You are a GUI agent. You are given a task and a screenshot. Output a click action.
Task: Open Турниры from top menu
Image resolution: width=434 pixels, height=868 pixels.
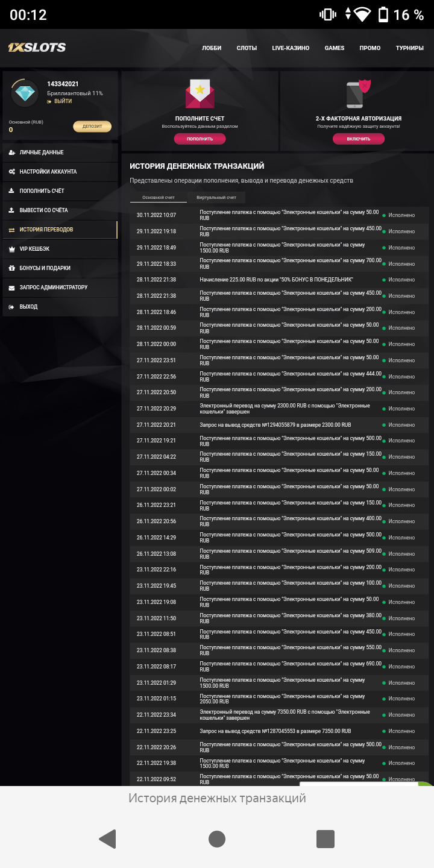tap(409, 48)
